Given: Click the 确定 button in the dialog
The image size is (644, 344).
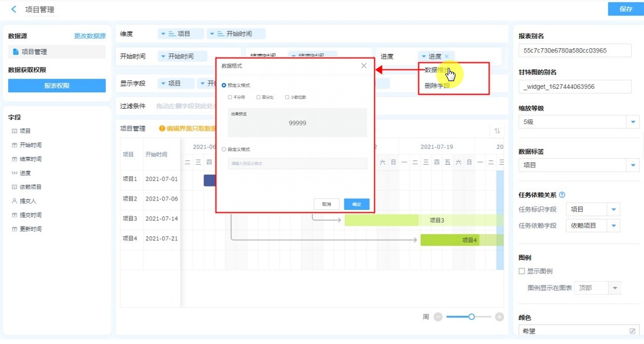Looking at the screenshot, I should [357, 204].
